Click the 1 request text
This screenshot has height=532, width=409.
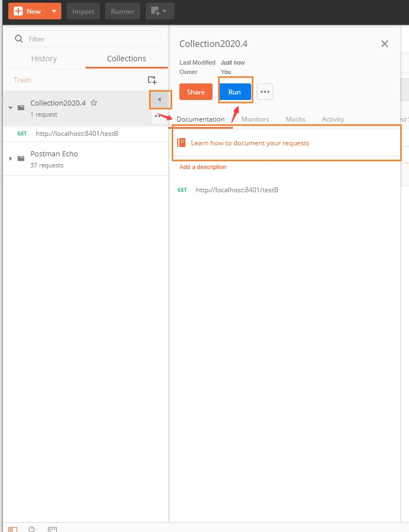[x=44, y=114]
